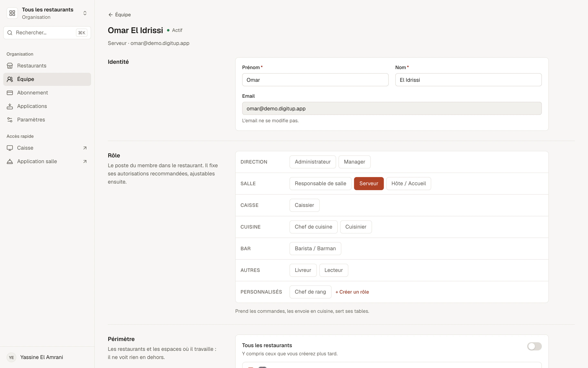Click the search magnifier icon
This screenshot has height=368, width=588.
pos(10,33)
